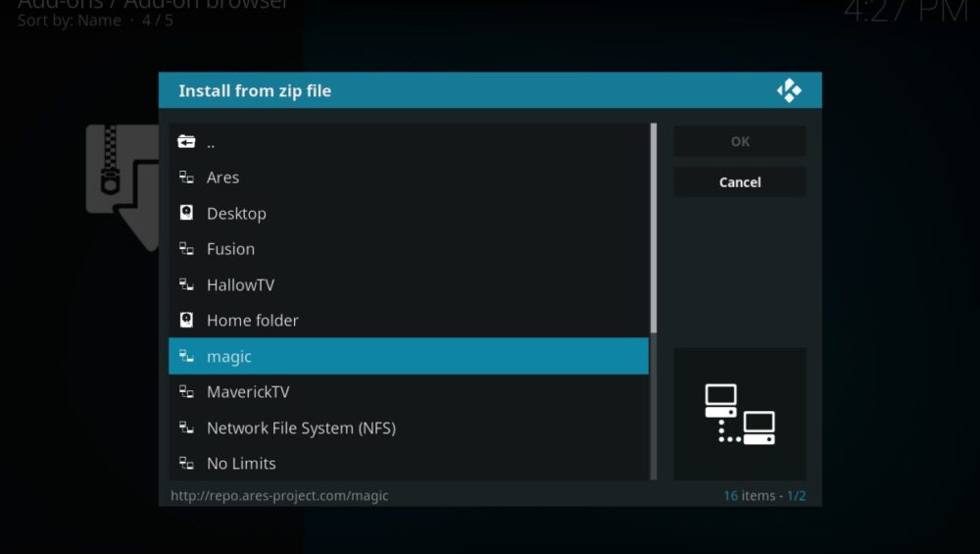Image resolution: width=980 pixels, height=554 pixels.
Task: Click the drive icon beside Desktop
Action: (186, 213)
